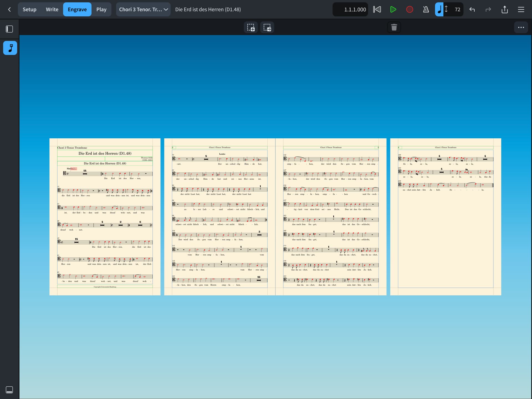Switch to Write mode tab
The width and height of the screenshot is (532, 399).
(x=52, y=9)
